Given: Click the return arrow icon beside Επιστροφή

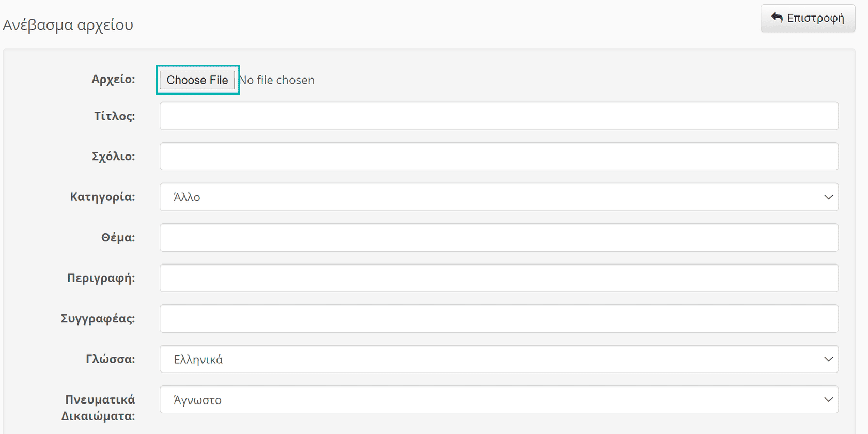Looking at the screenshot, I should pyautogui.click(x=777, y=18).
